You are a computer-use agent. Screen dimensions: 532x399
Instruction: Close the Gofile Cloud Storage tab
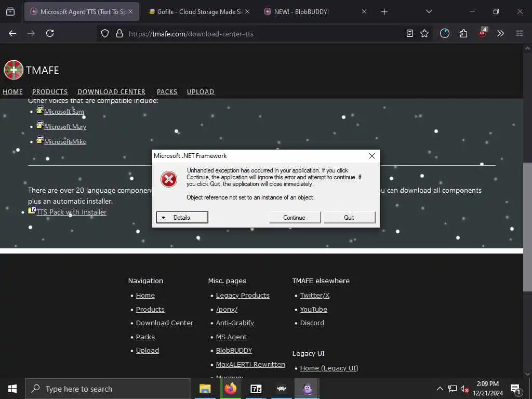click(x=247, y=11)
